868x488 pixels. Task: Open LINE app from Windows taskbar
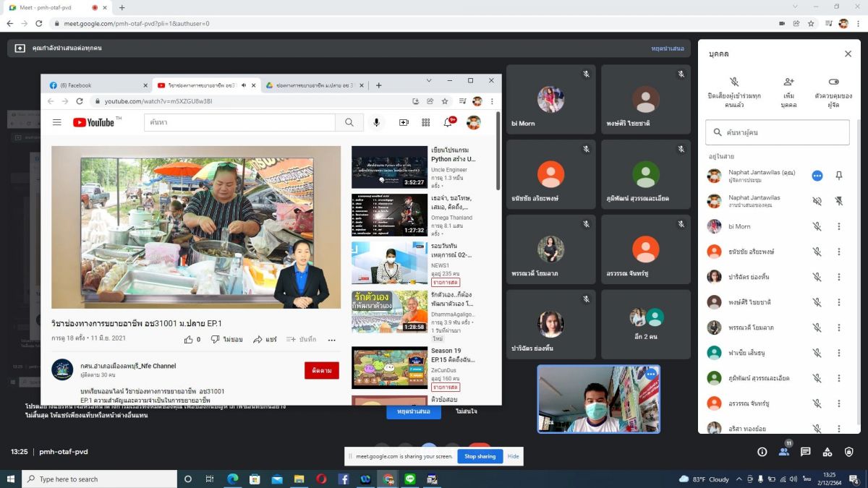[x=410, y=479]
